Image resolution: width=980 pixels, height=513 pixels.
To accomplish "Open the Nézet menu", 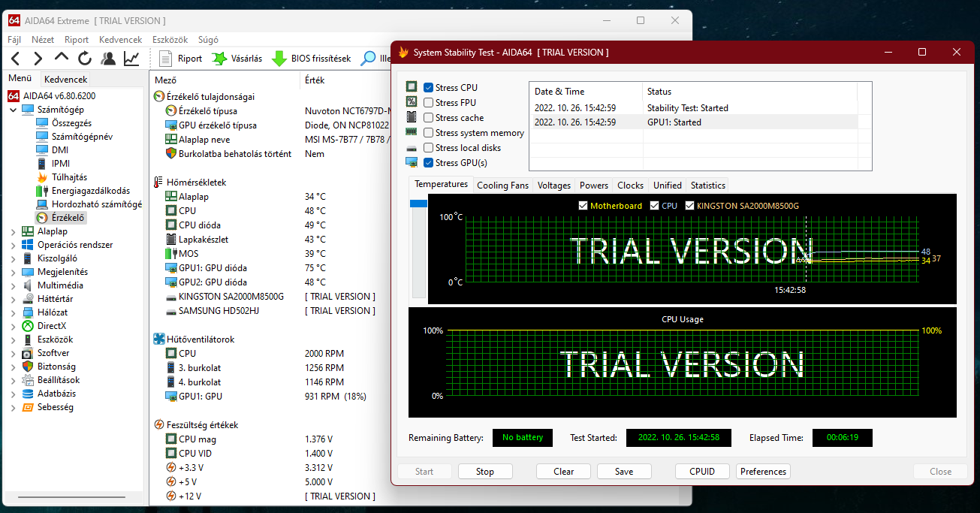I will 43,40.
